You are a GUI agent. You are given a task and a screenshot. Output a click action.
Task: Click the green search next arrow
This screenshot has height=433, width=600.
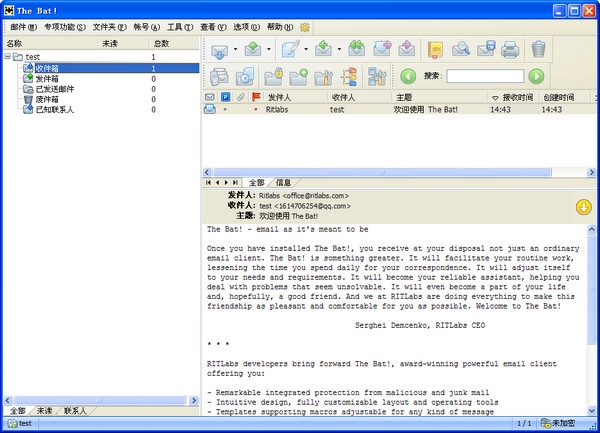tap(536, 76)
